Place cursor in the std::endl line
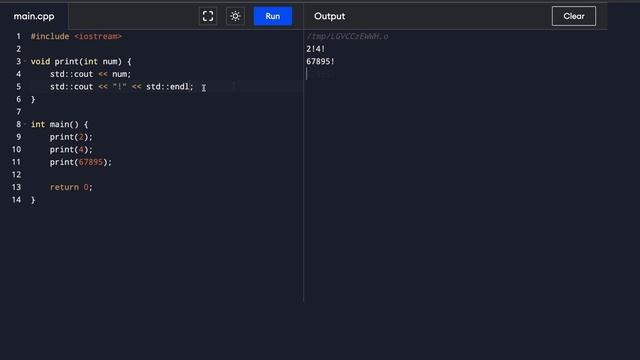 122,87
